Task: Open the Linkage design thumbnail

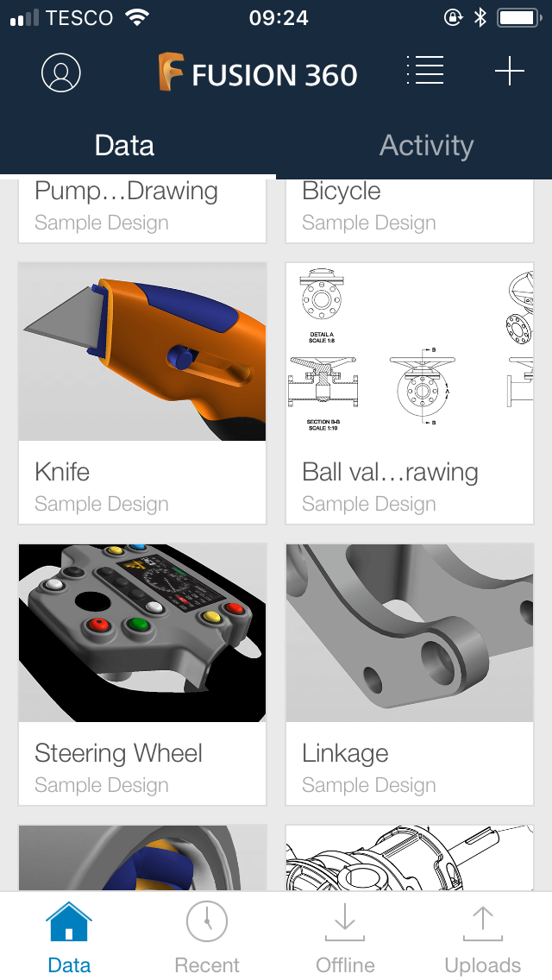Action: (x=410, y=632)
